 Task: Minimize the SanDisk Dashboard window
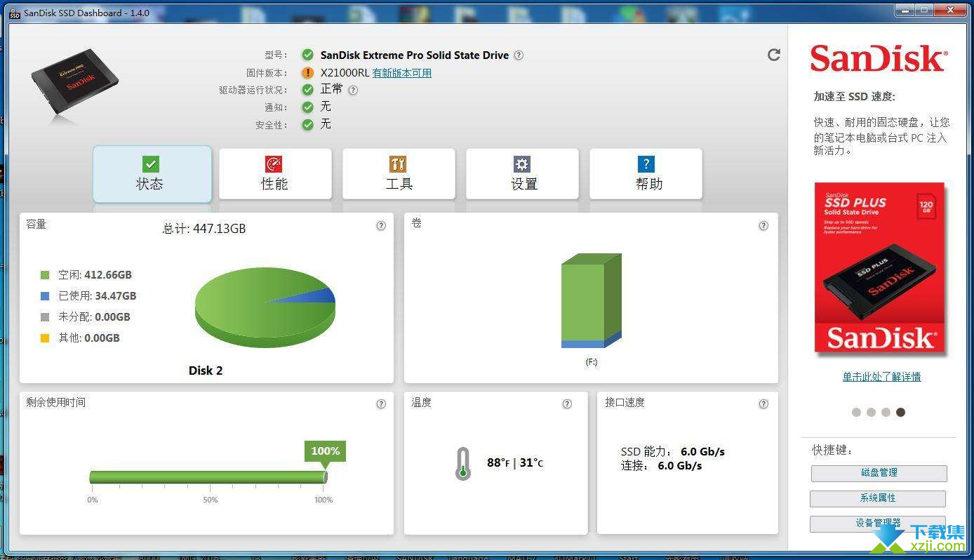click(904, 10)
